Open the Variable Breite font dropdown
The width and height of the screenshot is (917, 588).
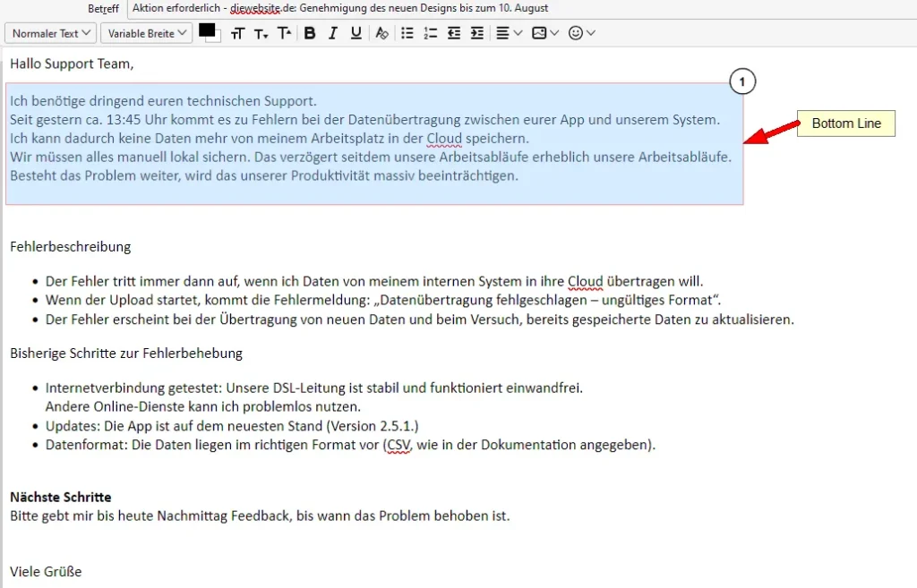(146, 33)
